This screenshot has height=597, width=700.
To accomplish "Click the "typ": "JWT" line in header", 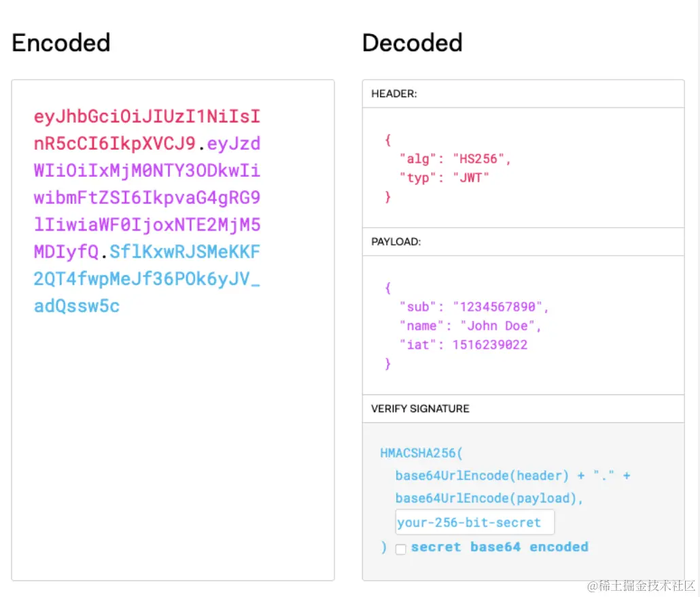I will click(x=444, y=178).
